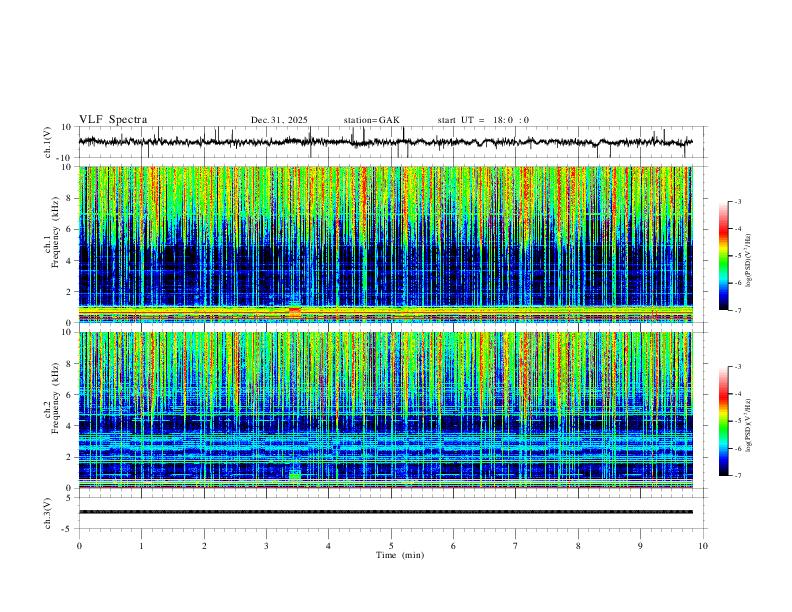Click the ch.3 flat black trace
This screenshot has height=612, width=792.
[385, 512]
